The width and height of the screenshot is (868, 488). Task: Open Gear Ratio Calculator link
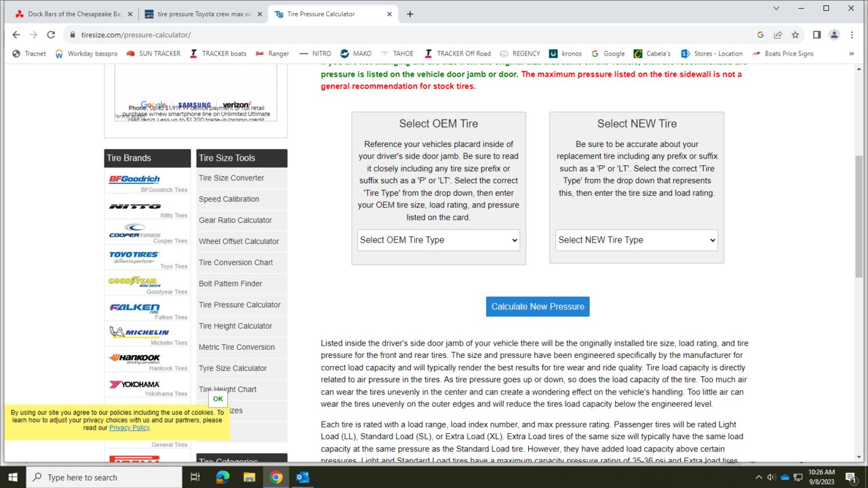pyautogui.click(x=235, y=220)
